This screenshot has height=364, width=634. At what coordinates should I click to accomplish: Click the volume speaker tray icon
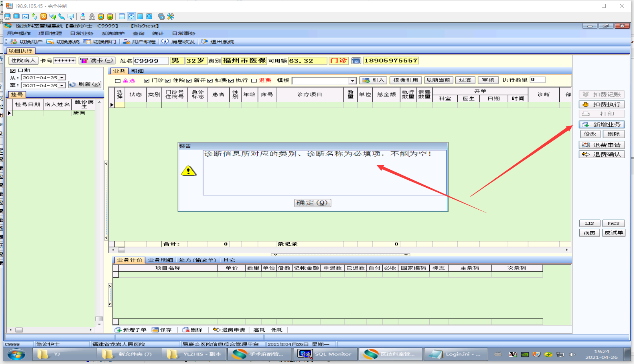click(x=572, y=355)
